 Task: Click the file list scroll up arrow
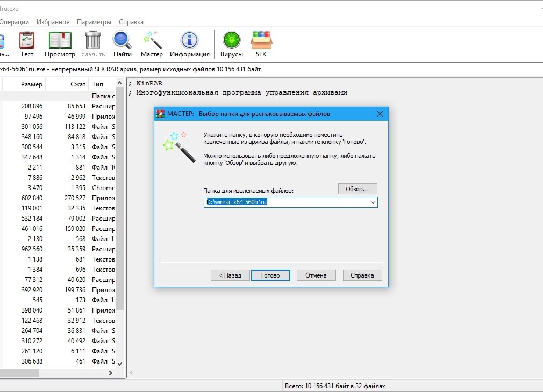tap(119, 83)
